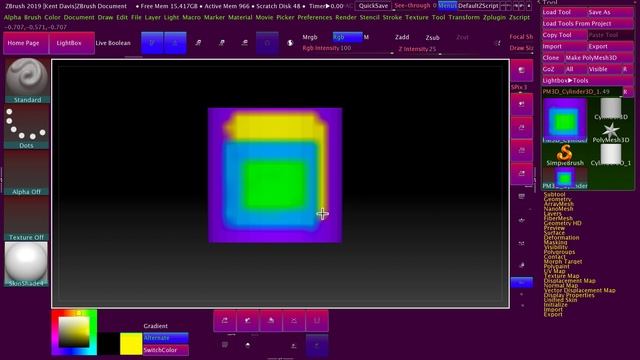Image resolution: width=640 pixels, height=360 pixels.
Task: Open the Zplugin menu
Action: click(494, 18)
